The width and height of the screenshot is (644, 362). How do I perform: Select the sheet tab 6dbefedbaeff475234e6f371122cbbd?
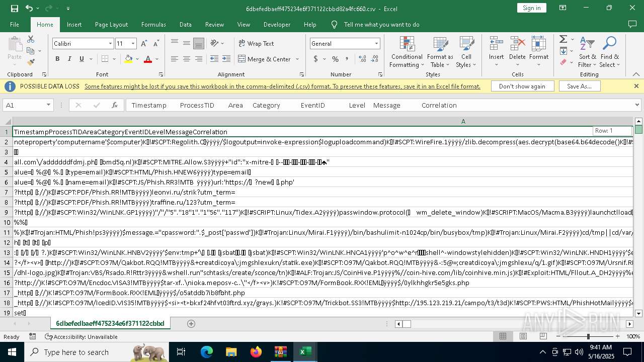(x=110, y=323)
